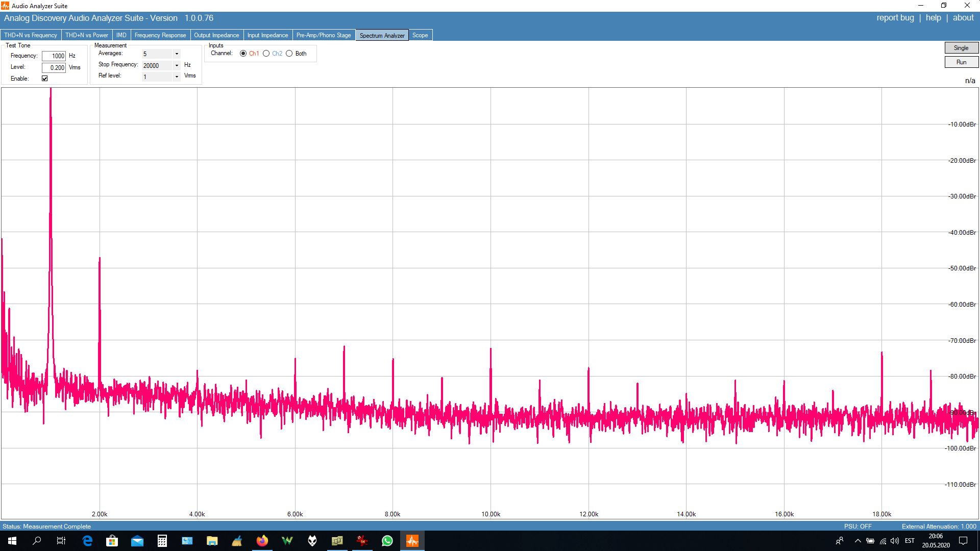Image resolution: width=980 pixels, height=551 pixels.
Task: Click the Single measurement button
Action: [961, 47]
